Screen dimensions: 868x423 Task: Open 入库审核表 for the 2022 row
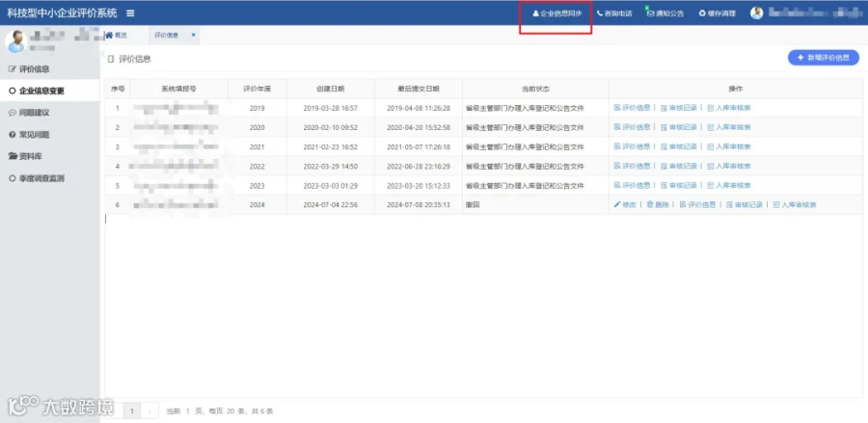[x=729, y=166]
